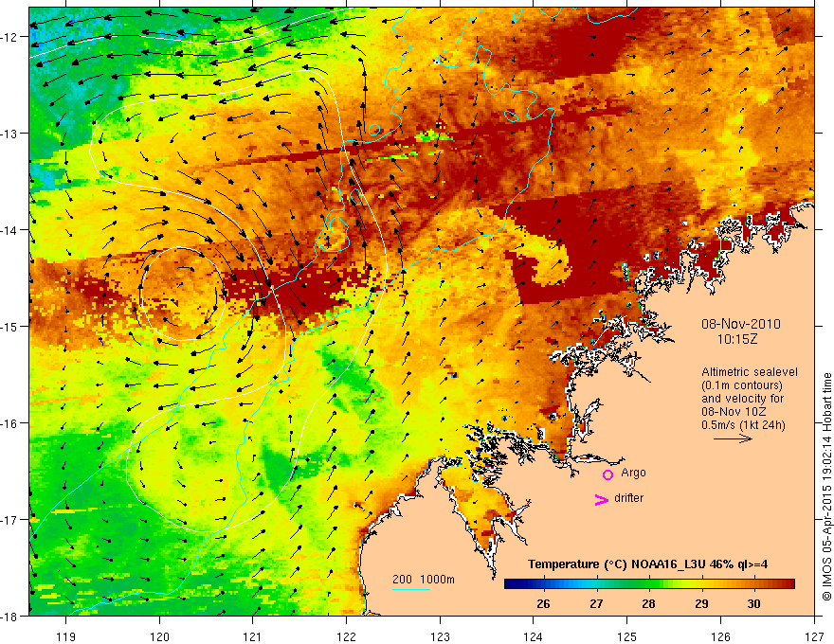Click the magenta drifter arrow legend symbol
834x644 pixels.
[602, 499]
